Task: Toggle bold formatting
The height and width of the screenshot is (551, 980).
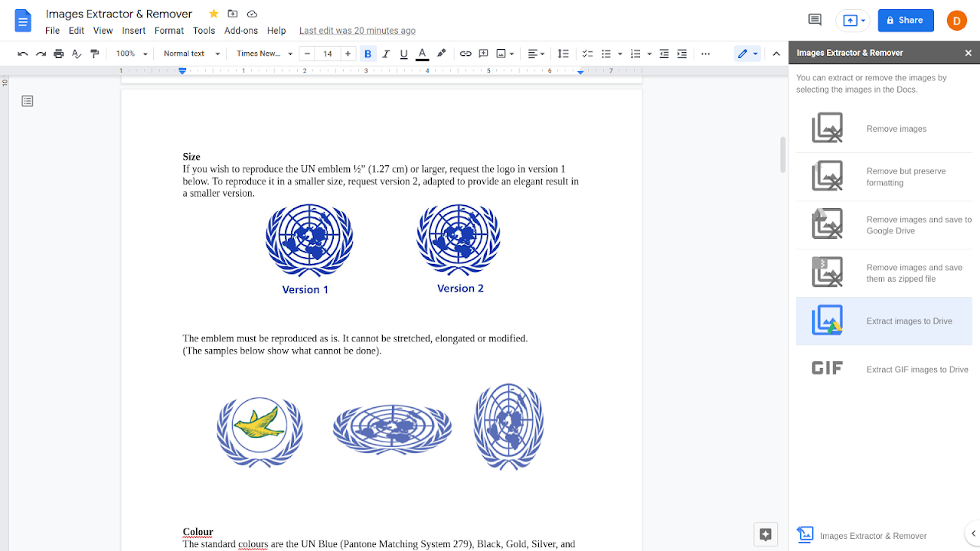Action: [x=368, y=54]
